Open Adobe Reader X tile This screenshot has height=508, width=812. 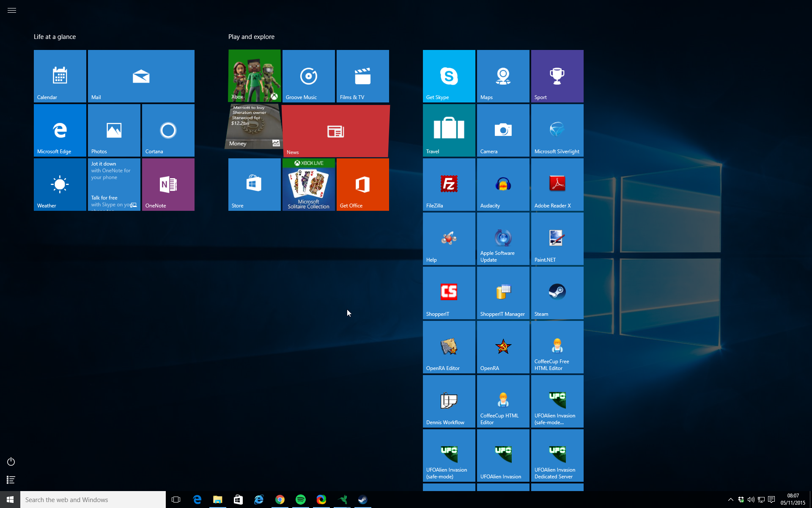click(x=557, y=185)
